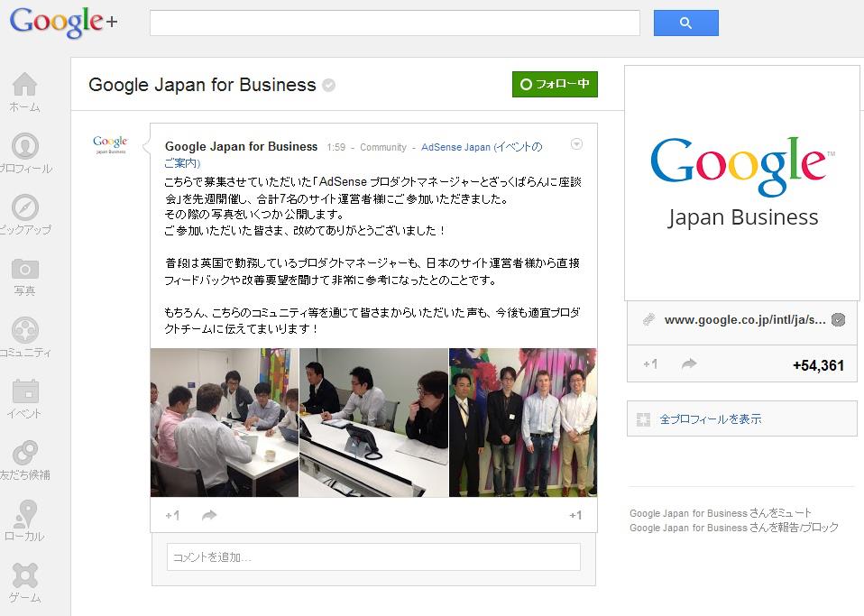Open the Events calendar (イベント) icon
The image size is (864, 616).
[x=25, y=391]
